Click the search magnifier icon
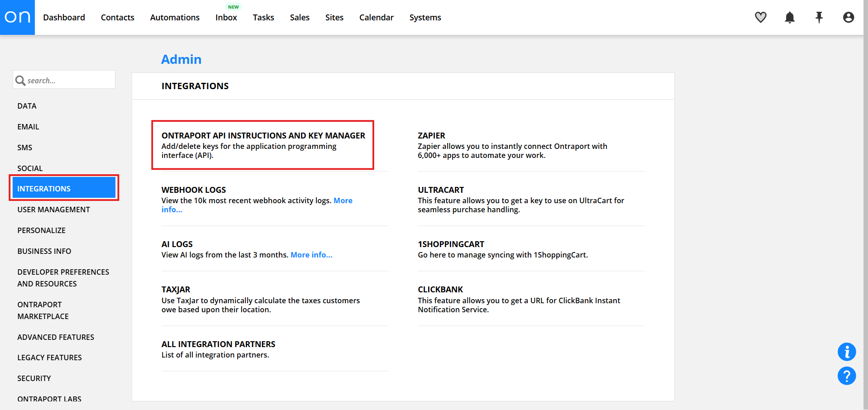The image size is (868, 410). [x=20, y=81]
